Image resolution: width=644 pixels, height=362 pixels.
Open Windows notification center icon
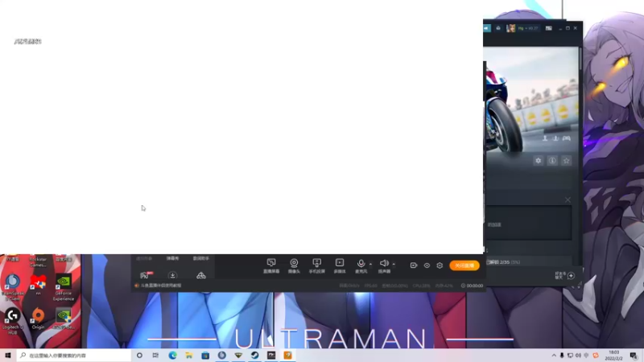pyautogui.click(x=634, y=356)
